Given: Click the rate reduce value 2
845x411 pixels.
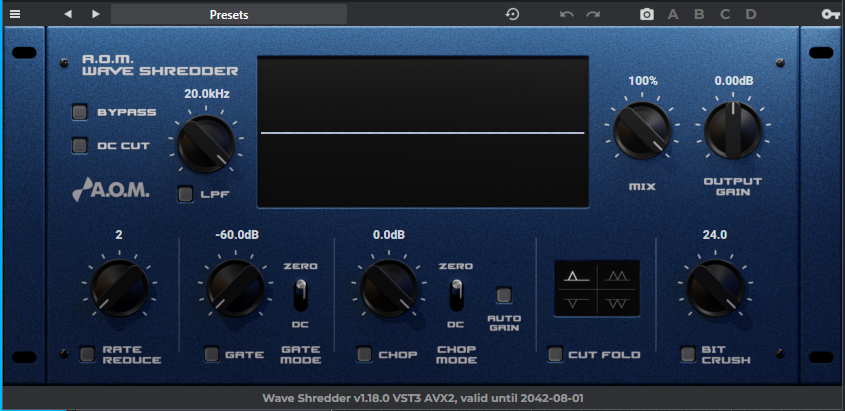Looking at the screenshot, I should click(119, 235).
